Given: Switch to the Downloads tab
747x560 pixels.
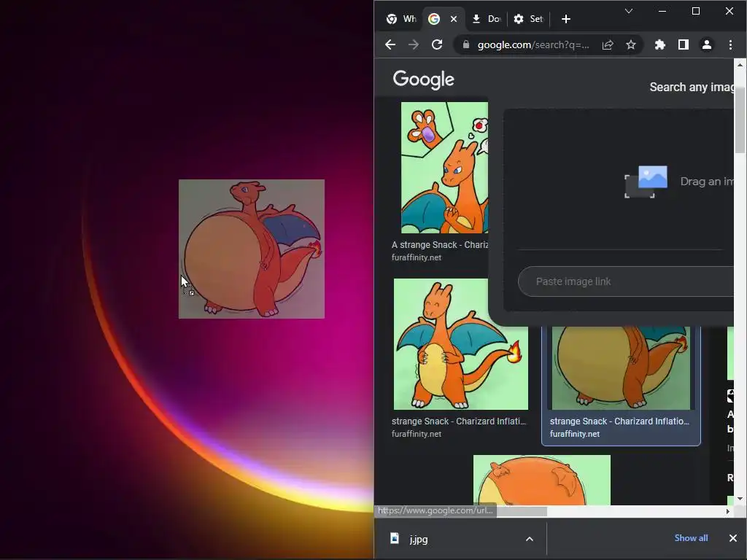Looking at the screenshot, I should coord(486,19).
